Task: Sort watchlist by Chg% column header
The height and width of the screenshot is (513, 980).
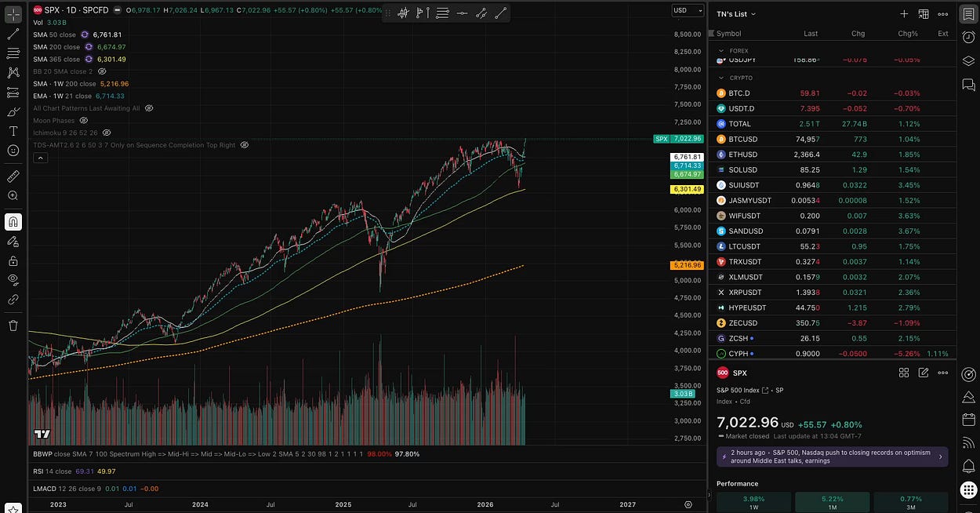Action: click(x=908, y=34)
